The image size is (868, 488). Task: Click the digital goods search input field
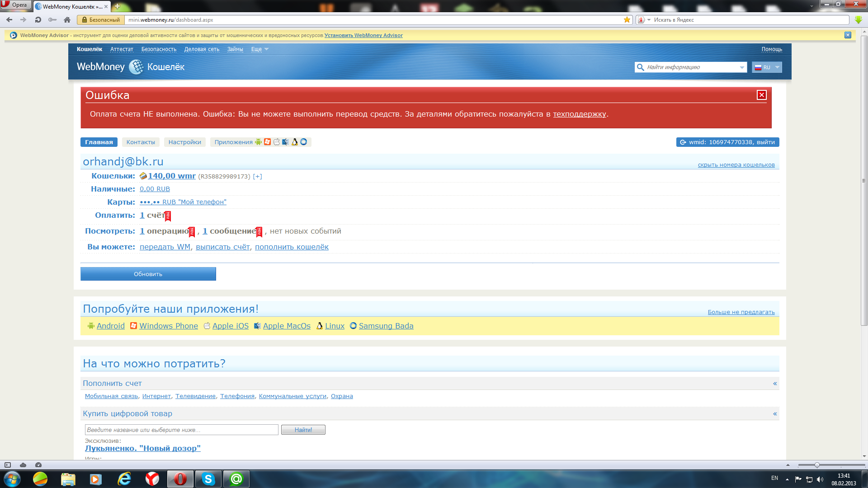click(x=181, y=430)
